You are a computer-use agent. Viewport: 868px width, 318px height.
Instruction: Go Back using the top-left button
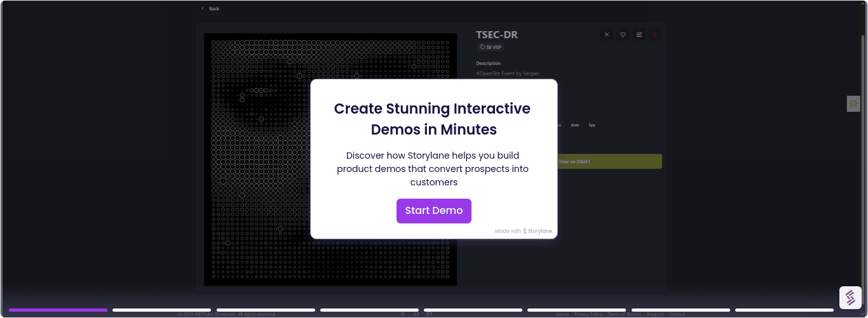210,8
